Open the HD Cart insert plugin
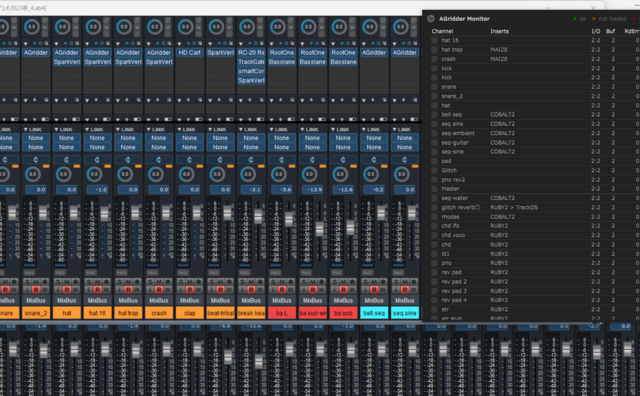The width and height of the screenshot is (640, 396). (x=189, y=53)
